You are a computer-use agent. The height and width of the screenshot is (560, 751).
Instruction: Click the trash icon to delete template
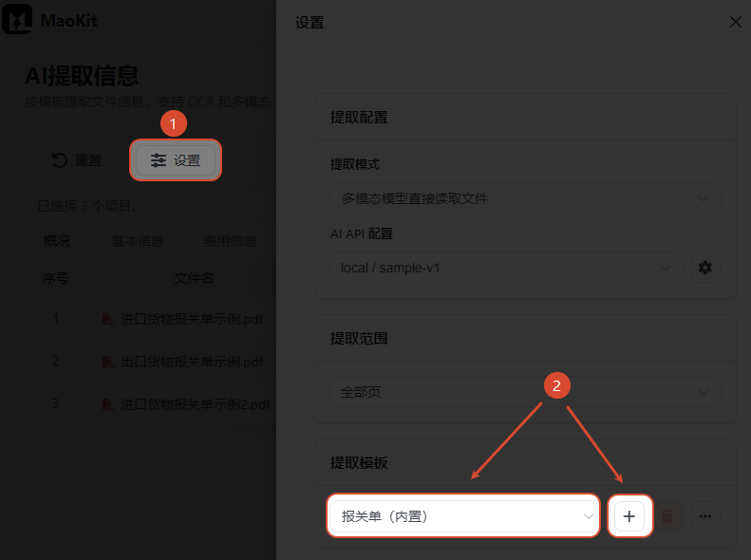click(667, 516)
